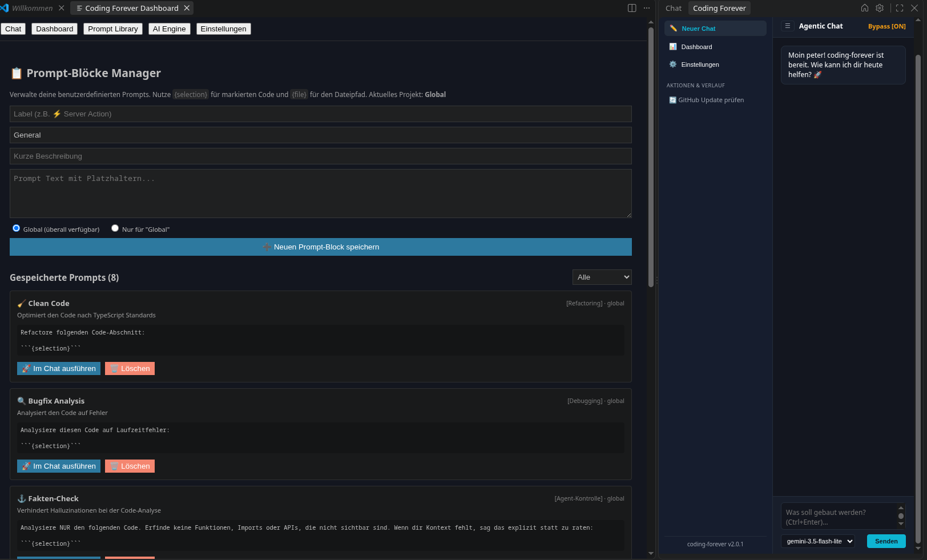Close the Coding Forever Dashboard tab
The image size is (927, 560).
[187, 8]
